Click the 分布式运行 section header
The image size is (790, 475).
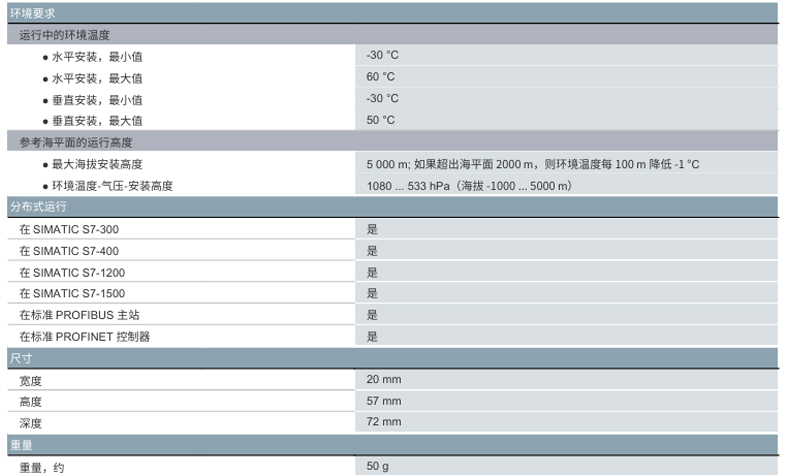(38, 207)
